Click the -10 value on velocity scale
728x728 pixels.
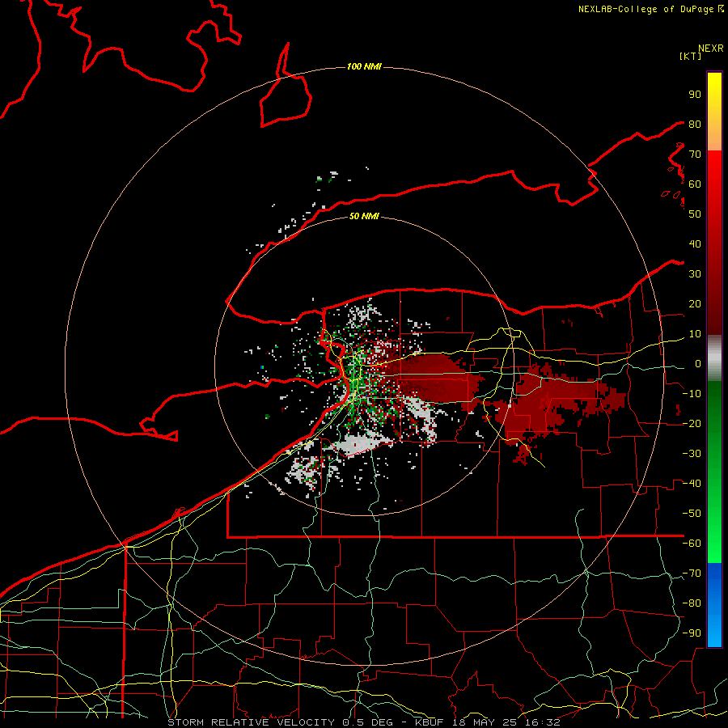tap(692, 394)
